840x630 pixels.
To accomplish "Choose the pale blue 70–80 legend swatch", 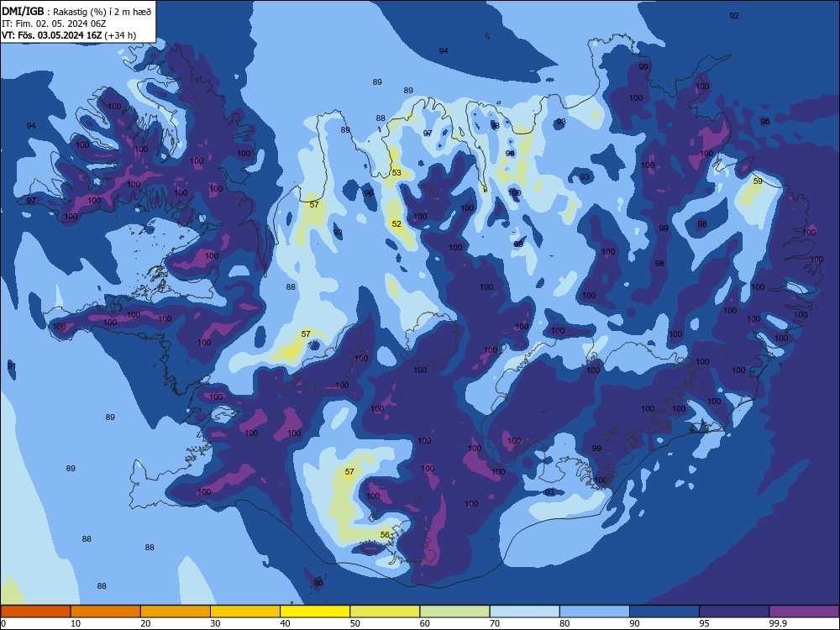I will click(x=525, y=612).
